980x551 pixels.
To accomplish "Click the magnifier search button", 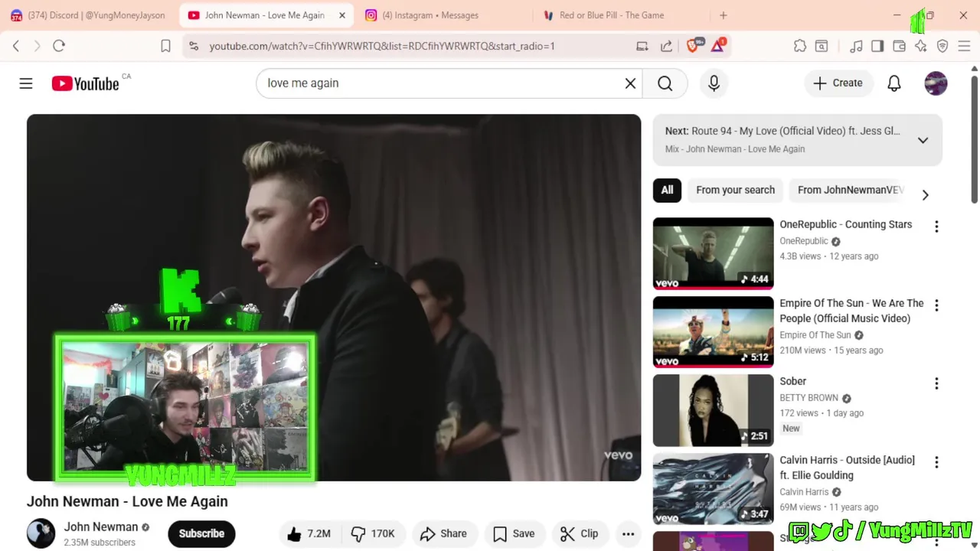I will click(x=665, y=83).
